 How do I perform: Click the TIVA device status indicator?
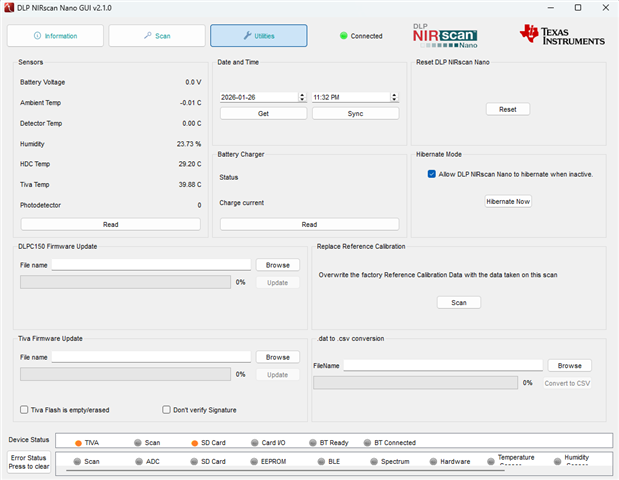click(x=78, y=443)
